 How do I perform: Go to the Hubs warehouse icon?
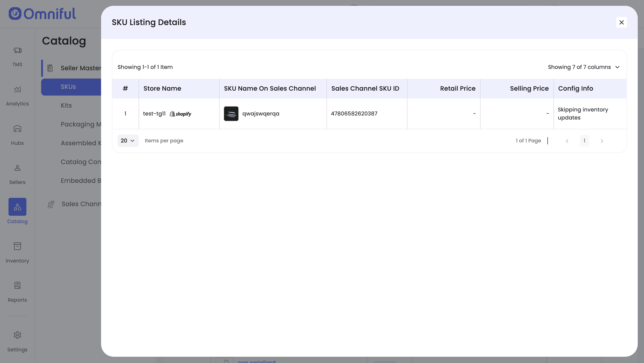pyautogui.click(x=17, y=129)
